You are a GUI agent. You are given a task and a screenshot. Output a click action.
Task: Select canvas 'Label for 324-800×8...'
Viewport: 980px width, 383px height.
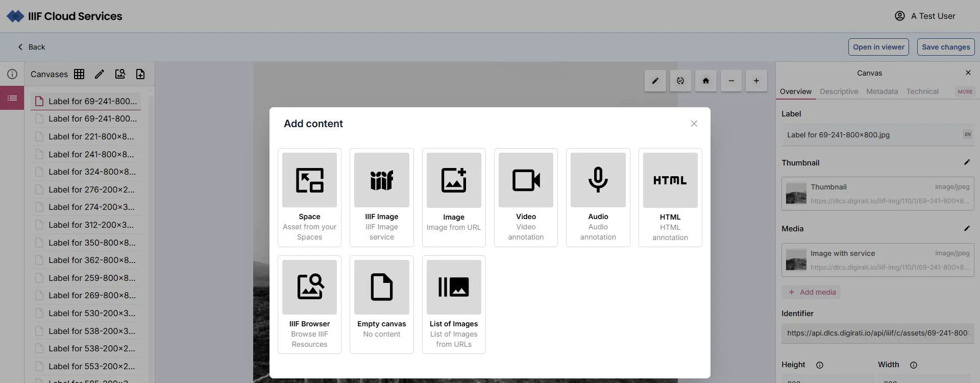coord(86,172)
